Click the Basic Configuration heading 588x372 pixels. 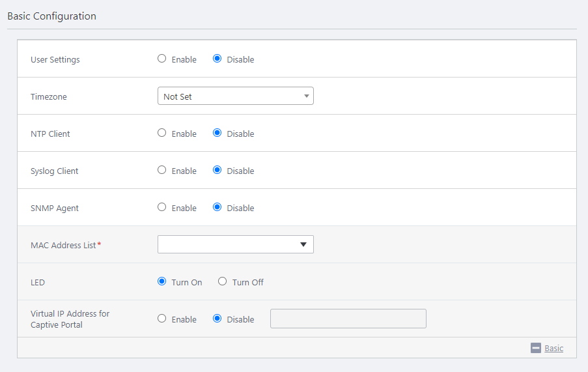51,16
